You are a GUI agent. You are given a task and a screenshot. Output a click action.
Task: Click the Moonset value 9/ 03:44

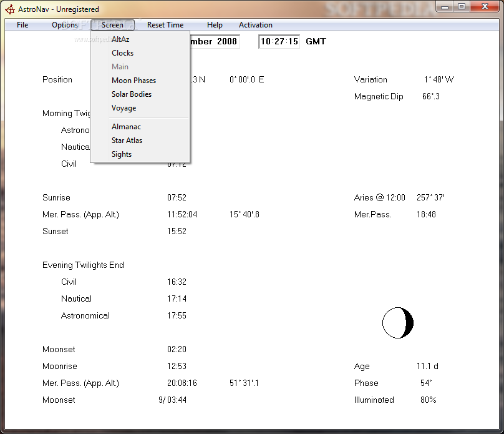pyautogui.click(x=173, y=400)
